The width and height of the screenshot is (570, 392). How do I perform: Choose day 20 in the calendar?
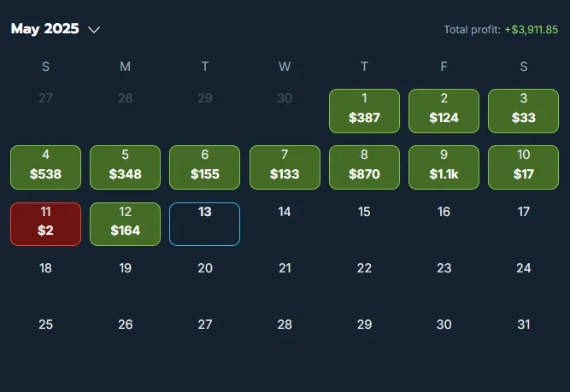tap(205, 268)
